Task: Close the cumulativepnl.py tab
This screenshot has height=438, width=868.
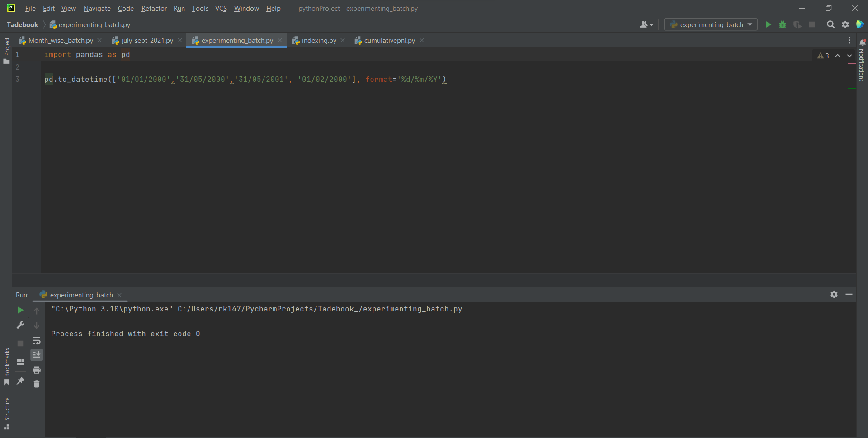Action: [422, 40]
